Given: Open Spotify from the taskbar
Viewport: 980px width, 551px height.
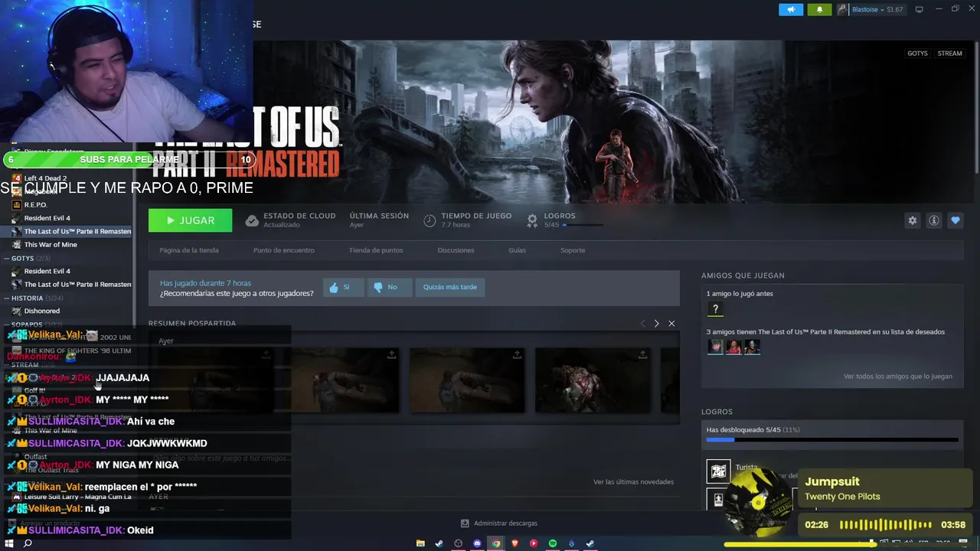Looking at the screenshot, I should 553,543.
